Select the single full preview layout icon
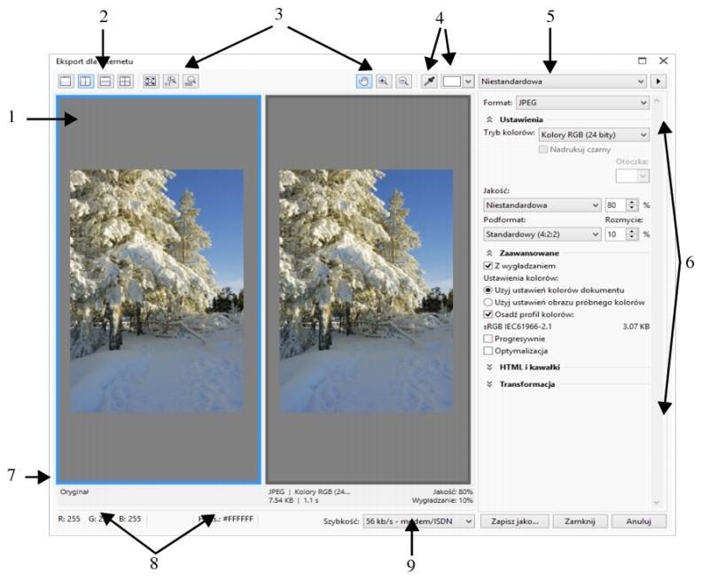The height and width of the screenshot is (588, 709). pyautogui.click(x=65, y=81)
